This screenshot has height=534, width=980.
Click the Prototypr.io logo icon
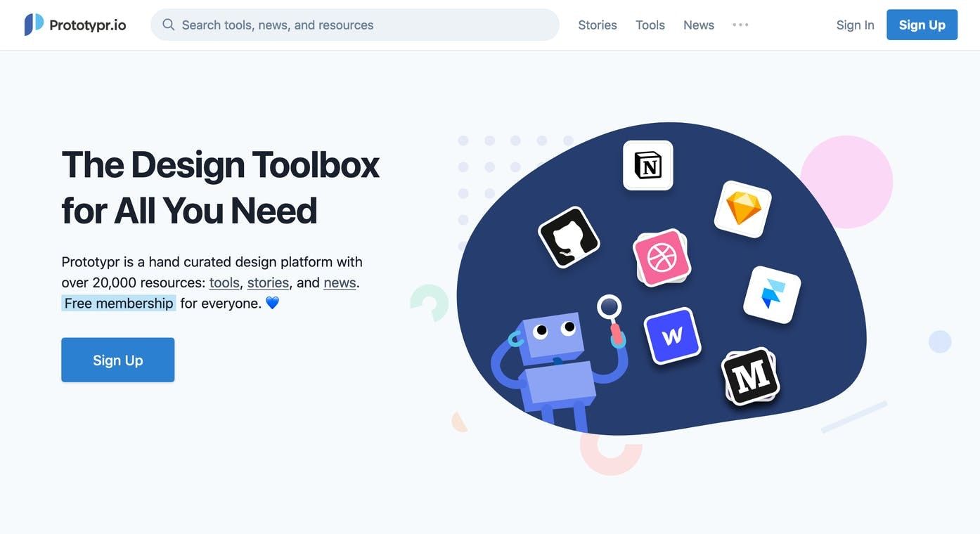pyautogui.click(x=34, y=25)
